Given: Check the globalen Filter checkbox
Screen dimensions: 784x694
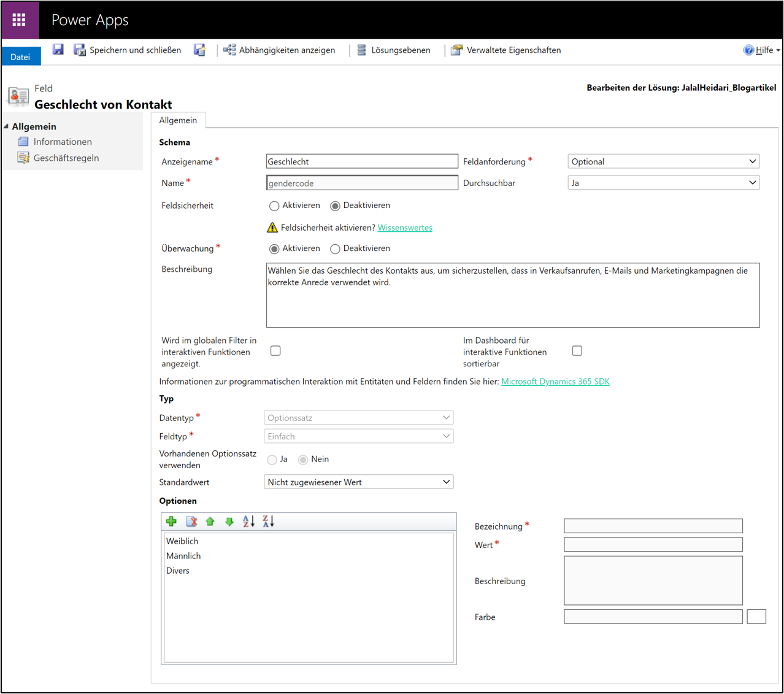Looking at the screenshot, I should tap(275, 351).
